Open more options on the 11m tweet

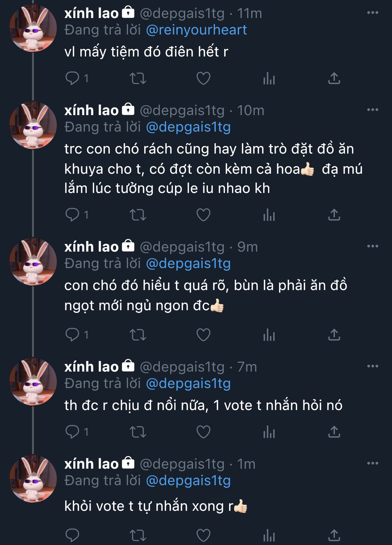pyautogui.click(x=372, y=13)
